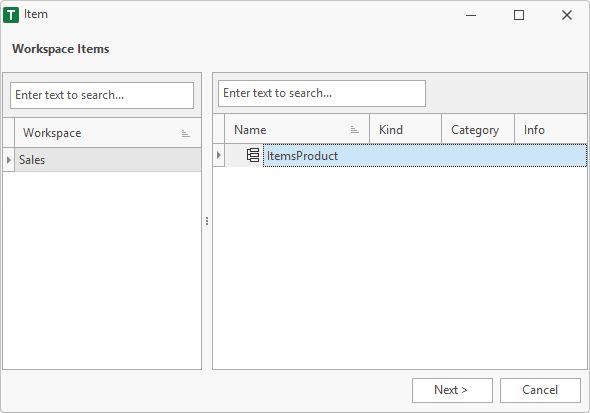Click the Cancel button
This screenshot has width=590, height=413.
click(x=540, y=390)
